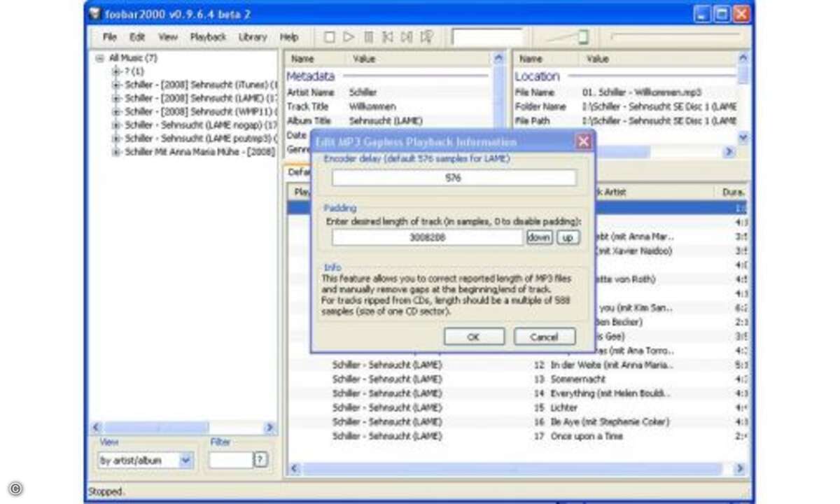The height and width of the screenshot is (504, 840).
Task: Click the Location panel Value column header
Action: [x=597, y=59]
